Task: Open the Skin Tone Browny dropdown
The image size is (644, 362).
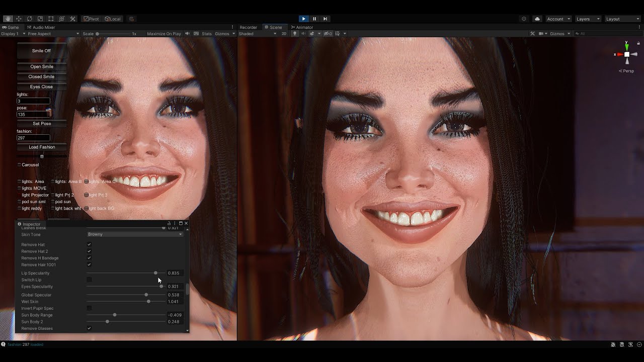Action: pyautogui.click(x=135, y=234)
